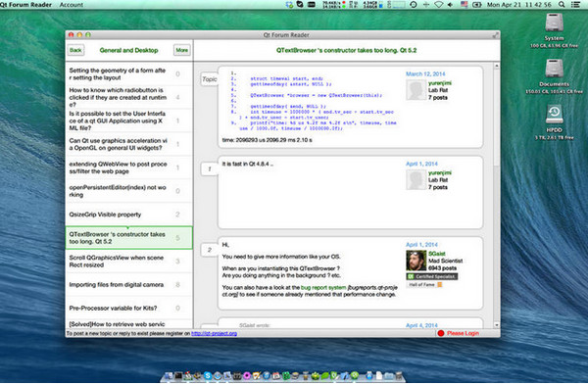The image size is (588, 384).
Task: Launch Finder from the Dock
Action: click(x=169, y=375)
